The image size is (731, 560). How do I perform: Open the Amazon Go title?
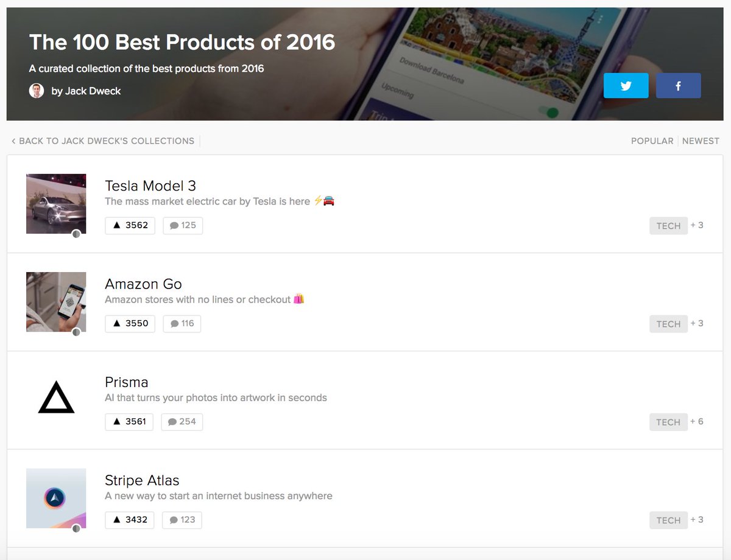(143, 284)
